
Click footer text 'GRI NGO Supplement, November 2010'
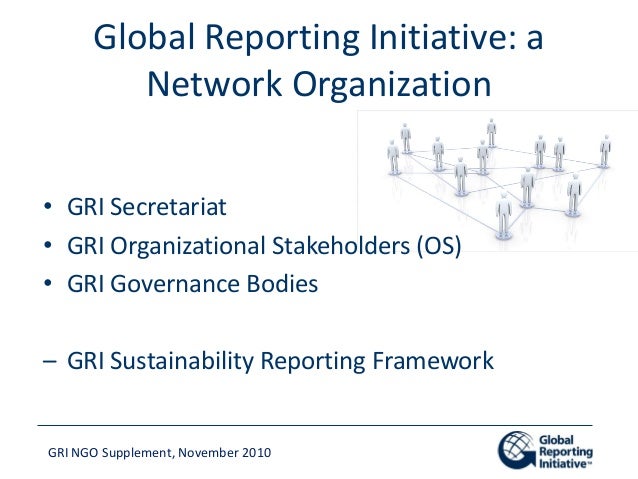[x=160, y=453]
